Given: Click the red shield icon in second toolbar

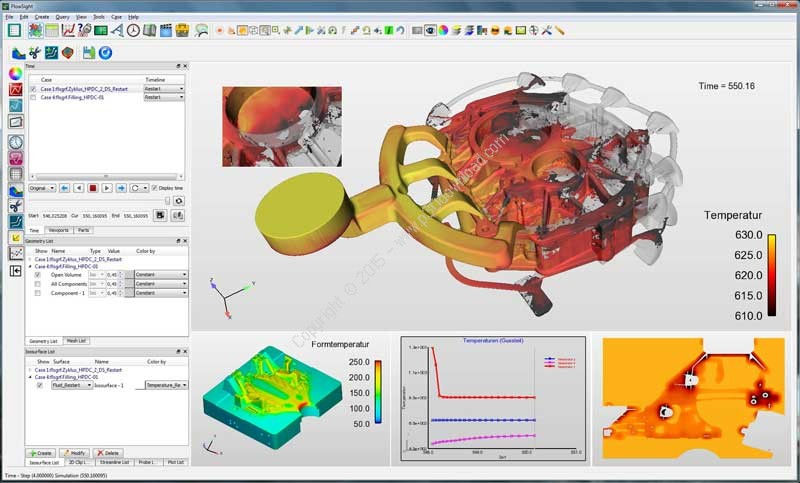Looking at the screenshot, I should 67,53.
